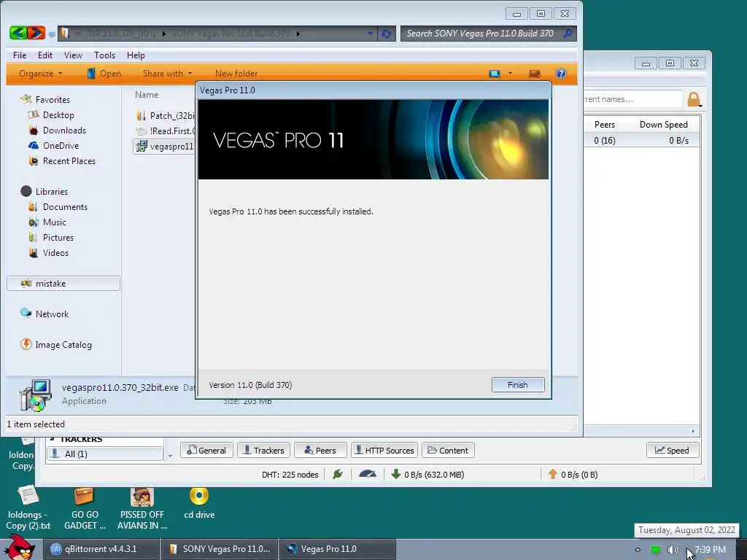Image resolution: width=747 pixels, height=560 pixels.
Task: Sort by Down Speed column in qBittorrent
Action: coord(662,125)
